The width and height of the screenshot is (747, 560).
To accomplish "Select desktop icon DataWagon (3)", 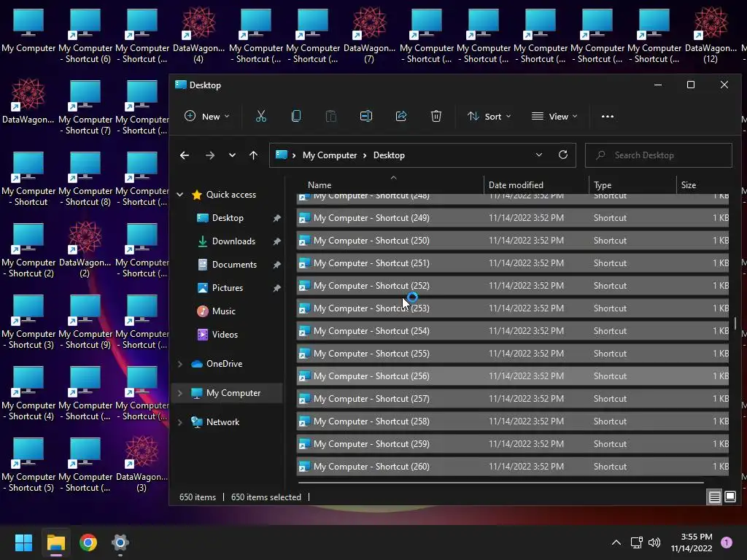I will click(142, 464).
